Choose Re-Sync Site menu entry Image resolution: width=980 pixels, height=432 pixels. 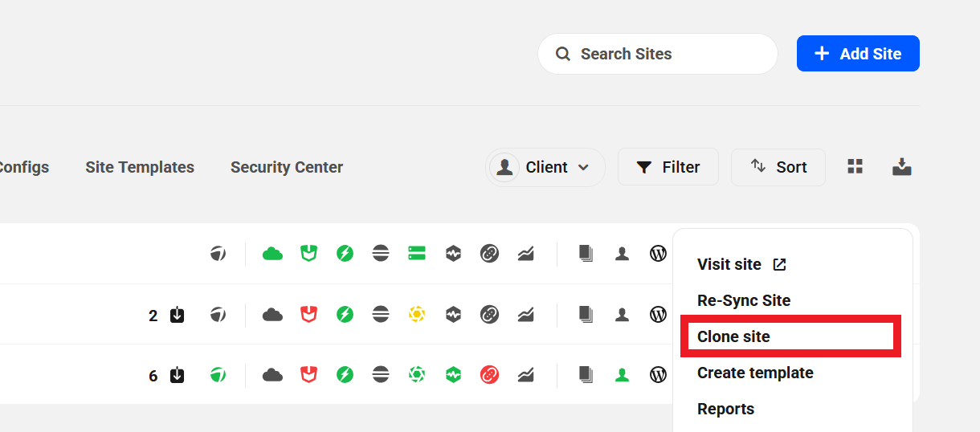coord(744,300)
